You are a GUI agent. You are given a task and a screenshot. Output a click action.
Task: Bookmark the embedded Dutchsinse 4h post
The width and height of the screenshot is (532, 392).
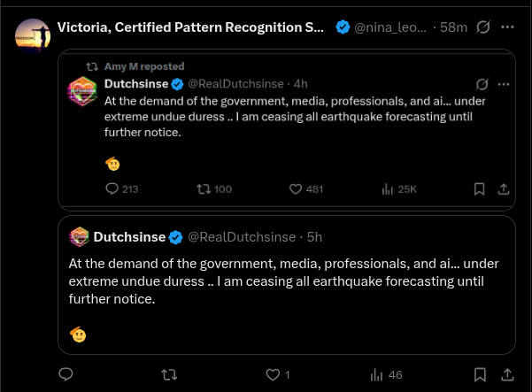(x=479, y=188)
